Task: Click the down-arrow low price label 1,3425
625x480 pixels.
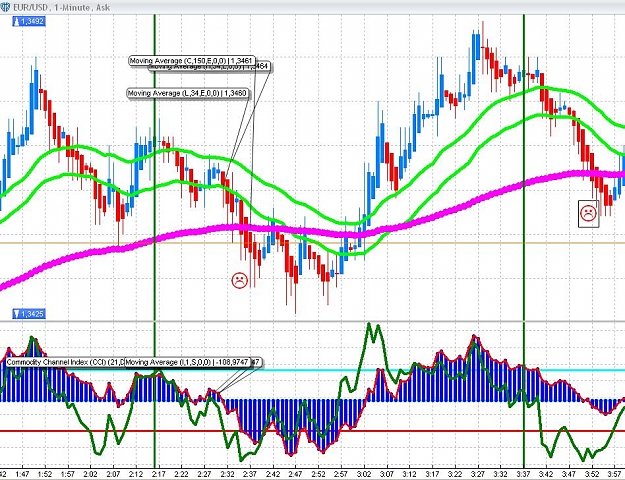Action: click(x=29, y=314)
